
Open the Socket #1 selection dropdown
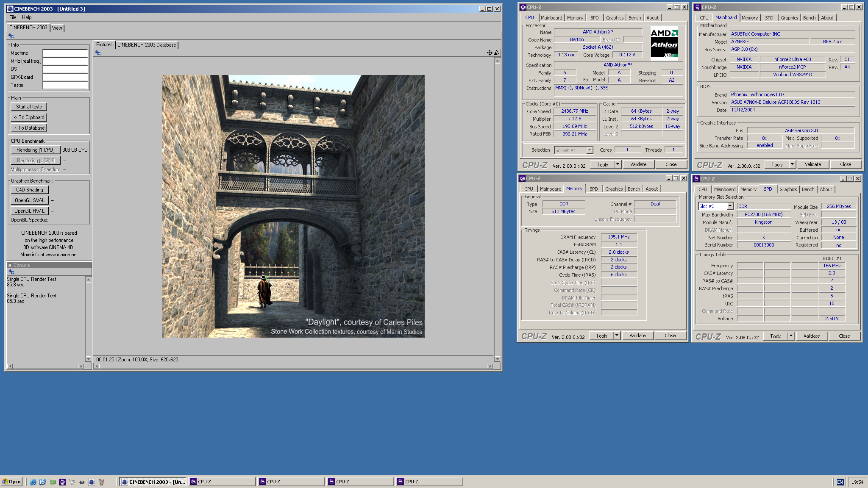tap(590, 150)
